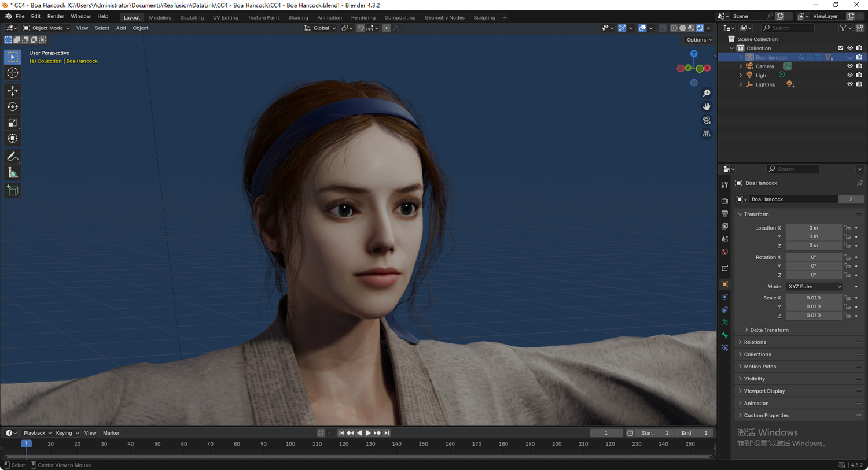Toggle X-ray mode in the viewport header
868x470 pixels.
663,28
